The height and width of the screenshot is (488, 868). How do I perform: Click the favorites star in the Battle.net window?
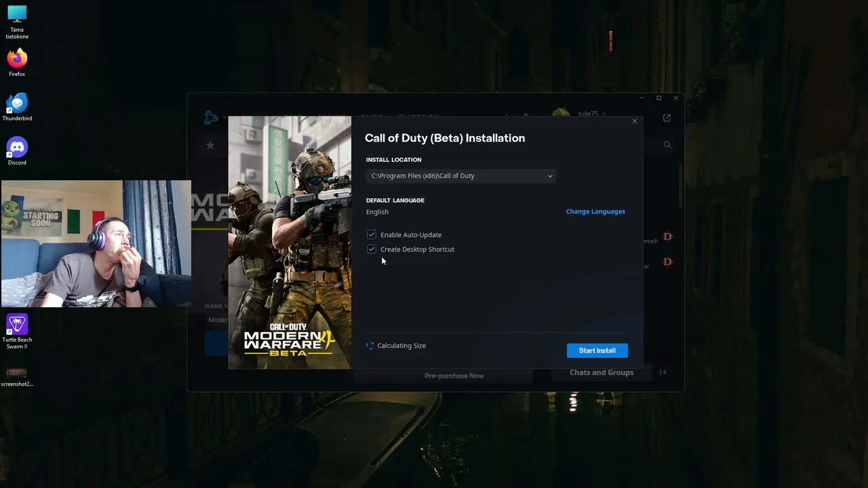point(210,145)
